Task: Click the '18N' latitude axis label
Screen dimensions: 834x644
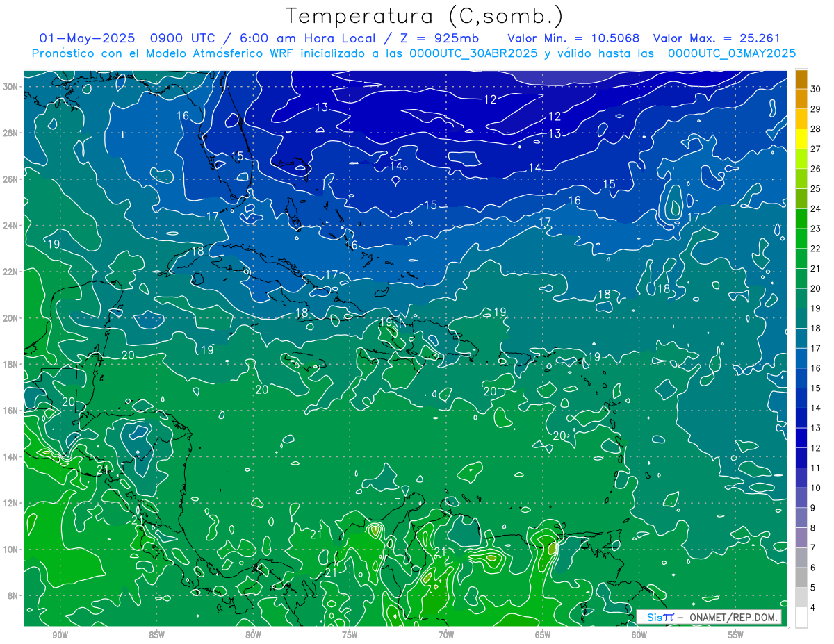Action: 10,364
